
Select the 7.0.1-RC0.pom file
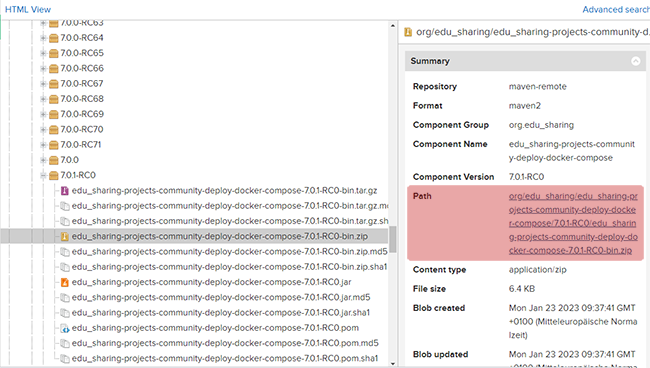[x=215, y=328]
